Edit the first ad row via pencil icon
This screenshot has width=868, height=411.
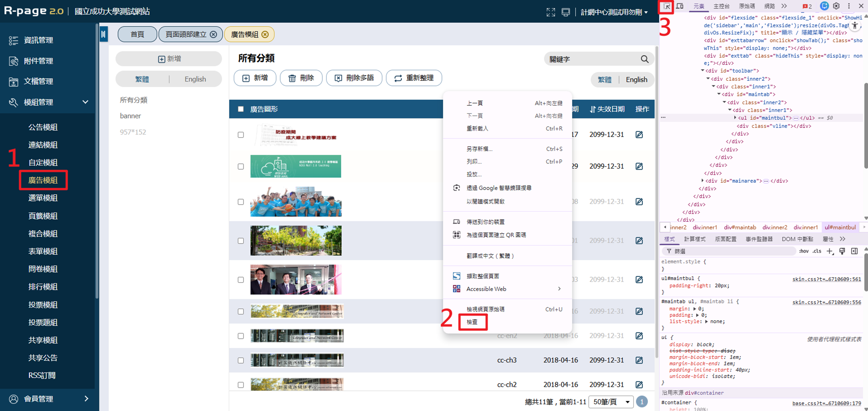pos(639,135)
